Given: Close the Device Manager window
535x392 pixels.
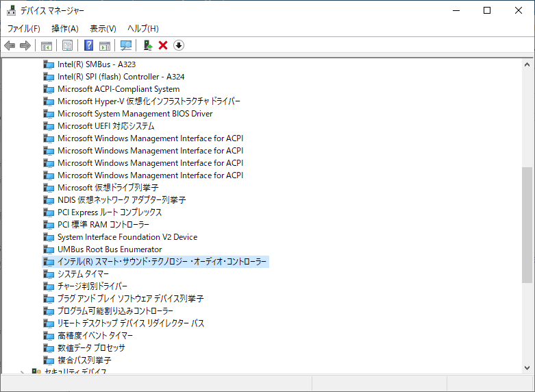Looking at the screenshot, I should (519, 10).
